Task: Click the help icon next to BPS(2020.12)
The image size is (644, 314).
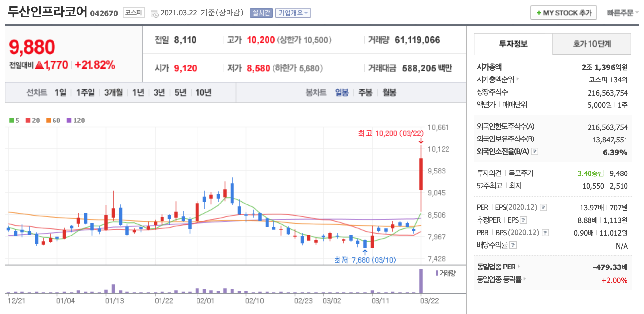Action: (x=545, y=233)
